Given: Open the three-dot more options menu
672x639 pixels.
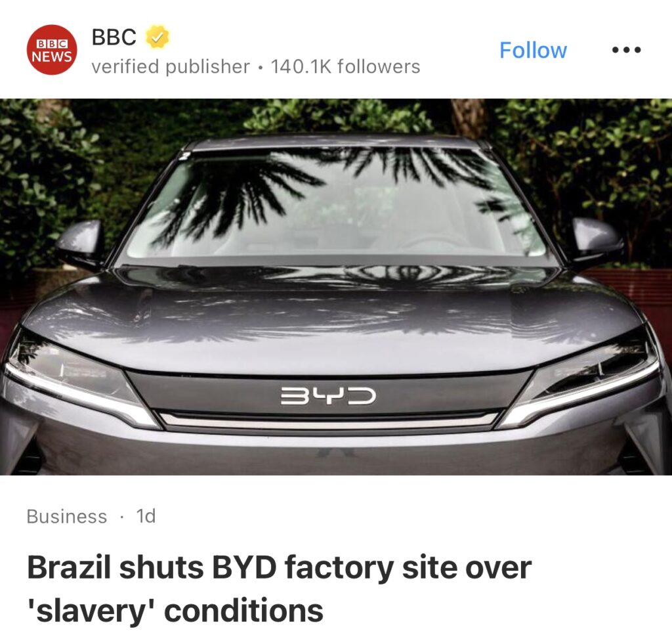Looking at the screenshot, I should click(x=626, y=50).
